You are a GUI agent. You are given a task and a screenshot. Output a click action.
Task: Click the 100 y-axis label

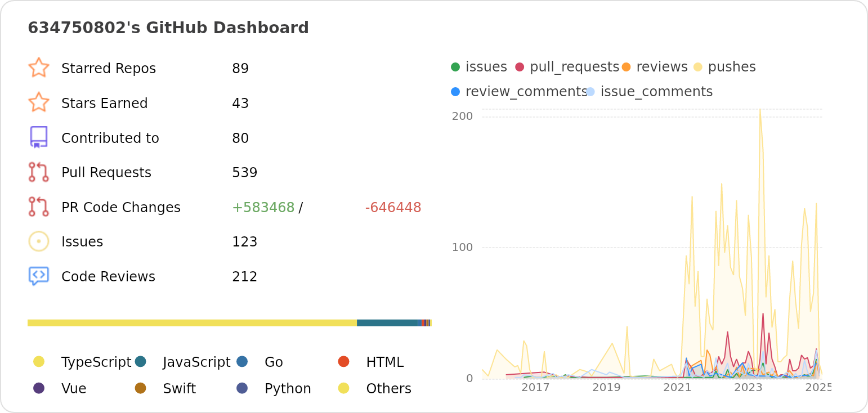(x=462, y=248)
